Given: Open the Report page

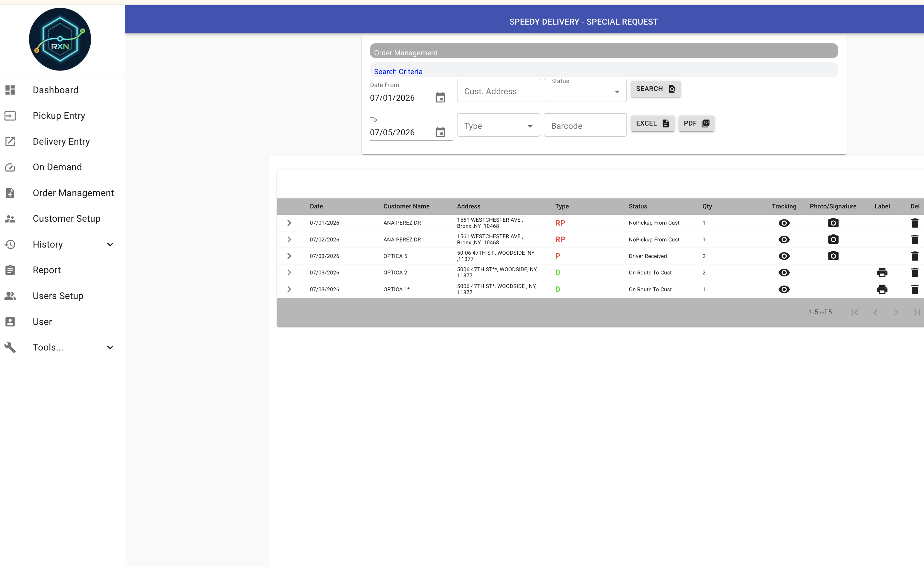Looking at the screenshot, I should click(47, 270).
